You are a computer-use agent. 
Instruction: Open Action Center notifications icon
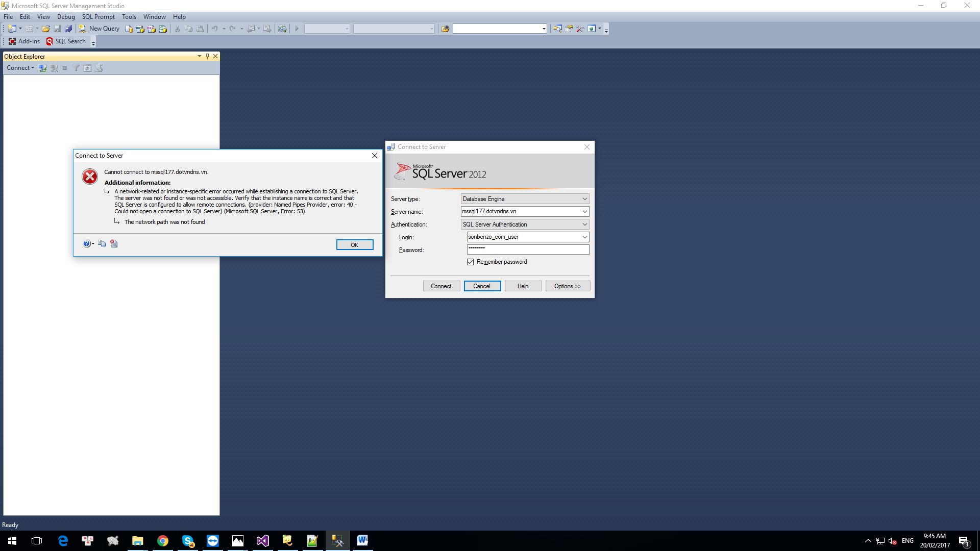click(x=964, y=541)
